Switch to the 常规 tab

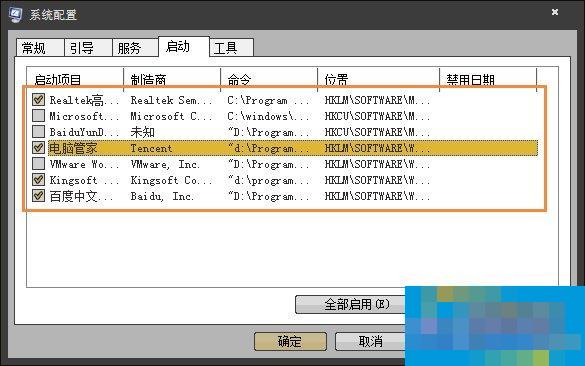coord(40,48)
